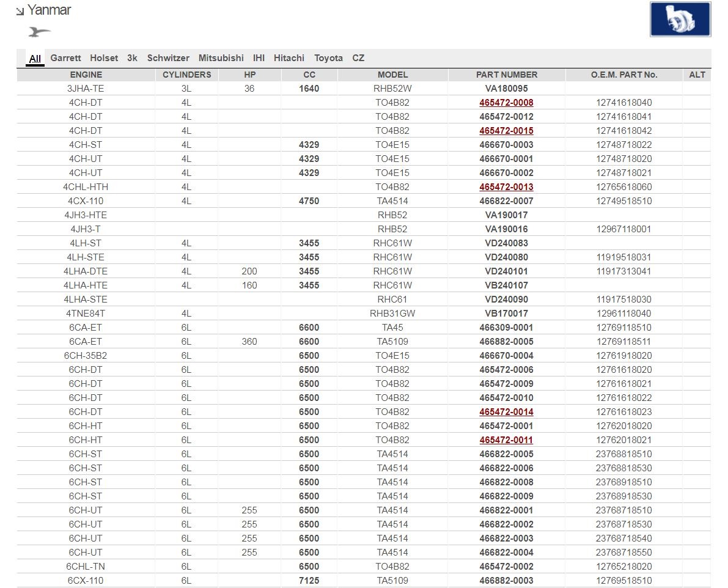Select the Hitachi tab
Screen dimensions: 728x588
[x=289, y=58]
